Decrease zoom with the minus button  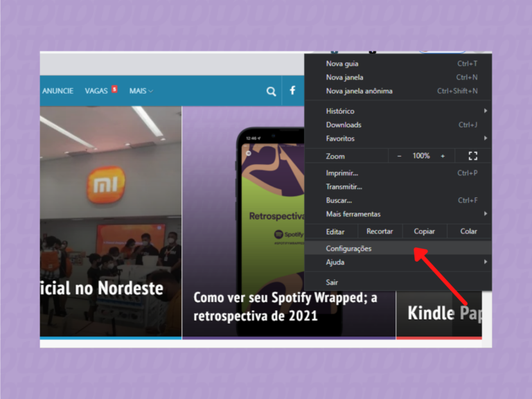pos(399,156)
